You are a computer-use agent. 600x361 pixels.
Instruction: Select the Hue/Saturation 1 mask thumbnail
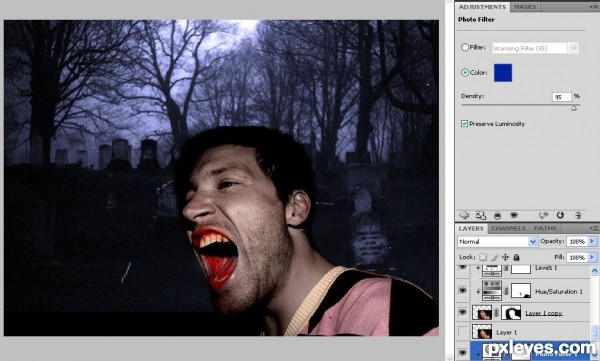point(521,291)
